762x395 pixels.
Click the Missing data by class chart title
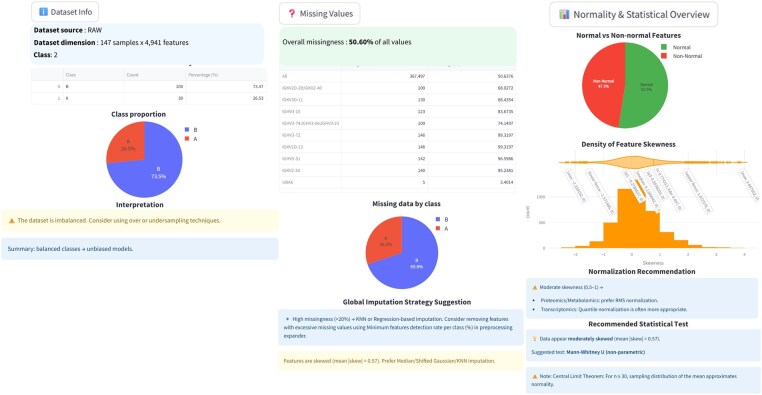point(406,204)
